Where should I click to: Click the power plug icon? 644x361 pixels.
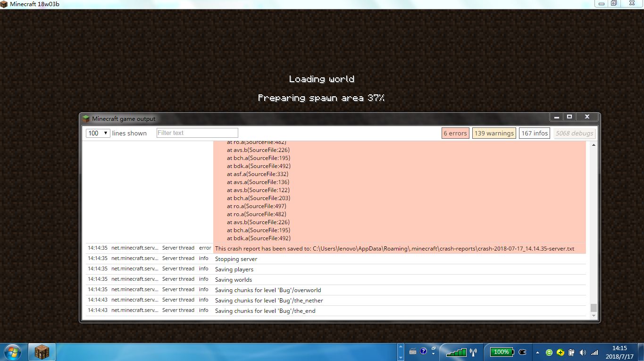522,352
